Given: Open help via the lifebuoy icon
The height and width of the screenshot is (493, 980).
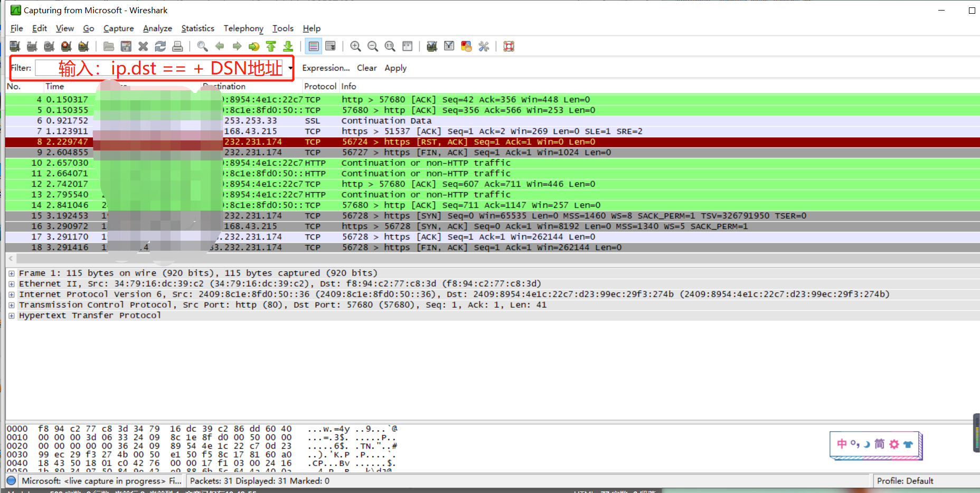Looking at the screenshot, I should click(509, 46).
